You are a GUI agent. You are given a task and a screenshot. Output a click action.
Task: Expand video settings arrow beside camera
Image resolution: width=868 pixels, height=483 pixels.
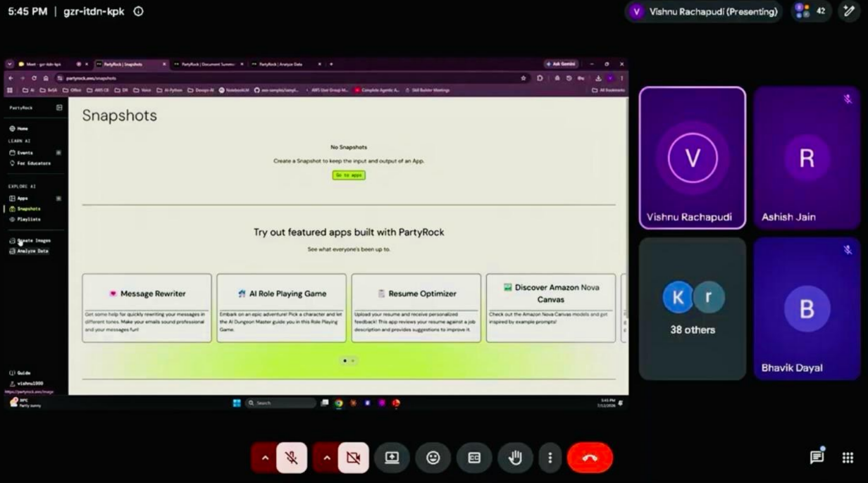pyautogui.click(x=327, y=458)
